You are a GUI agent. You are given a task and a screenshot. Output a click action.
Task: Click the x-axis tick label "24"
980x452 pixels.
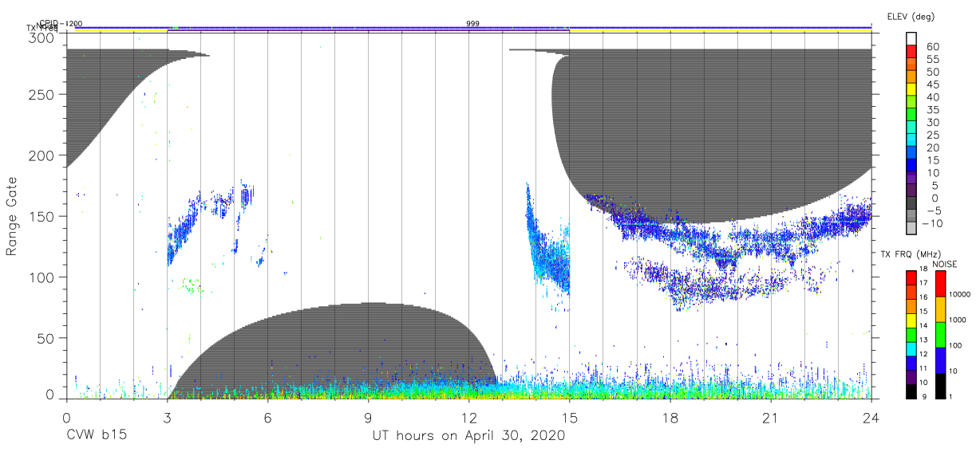point(871,418)
